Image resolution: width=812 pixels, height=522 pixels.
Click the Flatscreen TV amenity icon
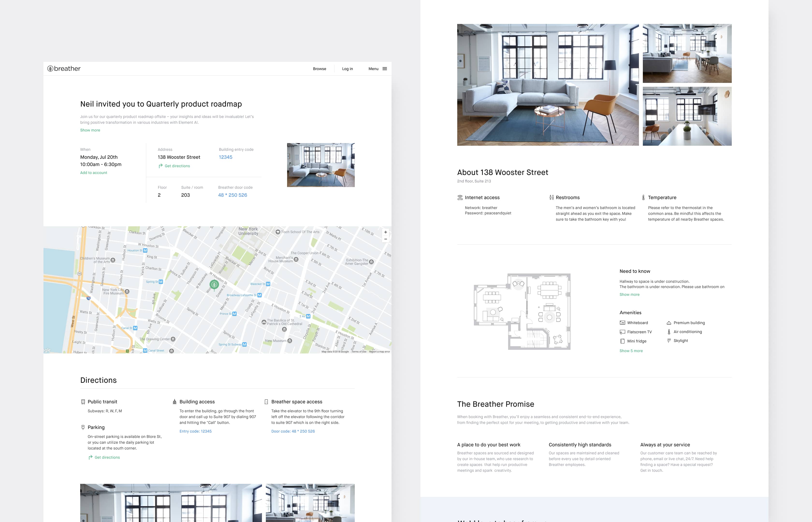pyautogui.click(x=622, y=332)
